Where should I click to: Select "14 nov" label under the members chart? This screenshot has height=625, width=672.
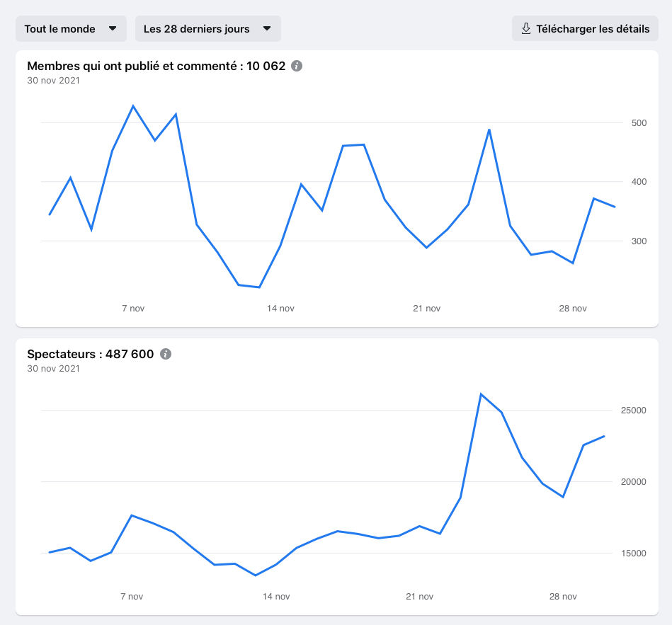coord(280,309)
